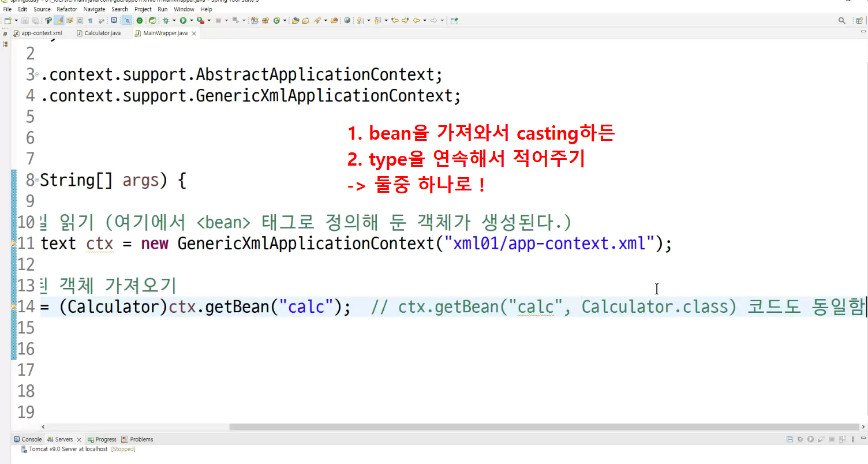
Task: Click the Relaunch green swirl icon
Action: point(152,20)
